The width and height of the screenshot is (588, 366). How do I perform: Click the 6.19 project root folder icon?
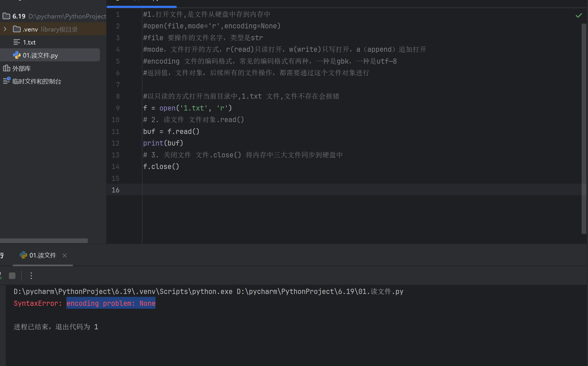coord(6,16)
